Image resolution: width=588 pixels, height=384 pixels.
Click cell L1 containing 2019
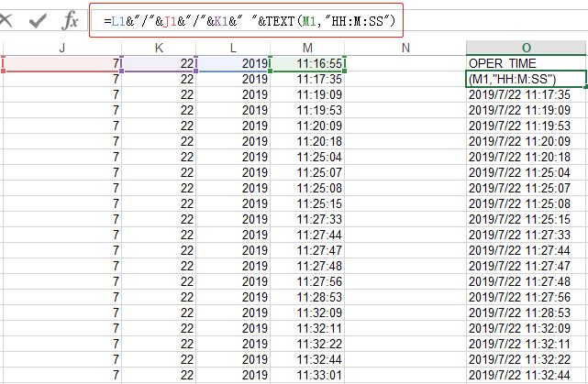[x=233, y=63]
